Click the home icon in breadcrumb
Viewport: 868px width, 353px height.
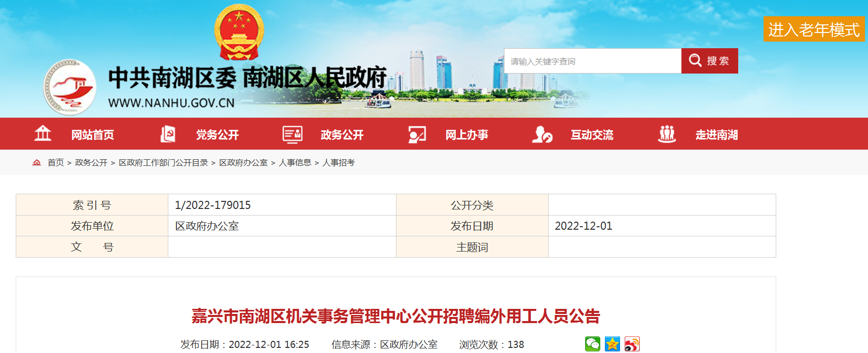(37, 163)
